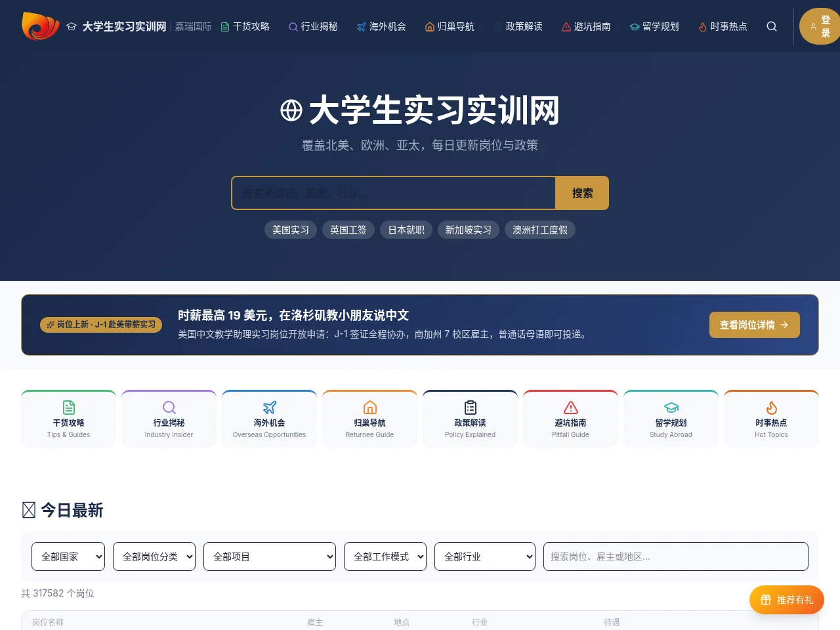
Task: Expand the 全部国家 dropdown
Action: (x=68, y=556)
